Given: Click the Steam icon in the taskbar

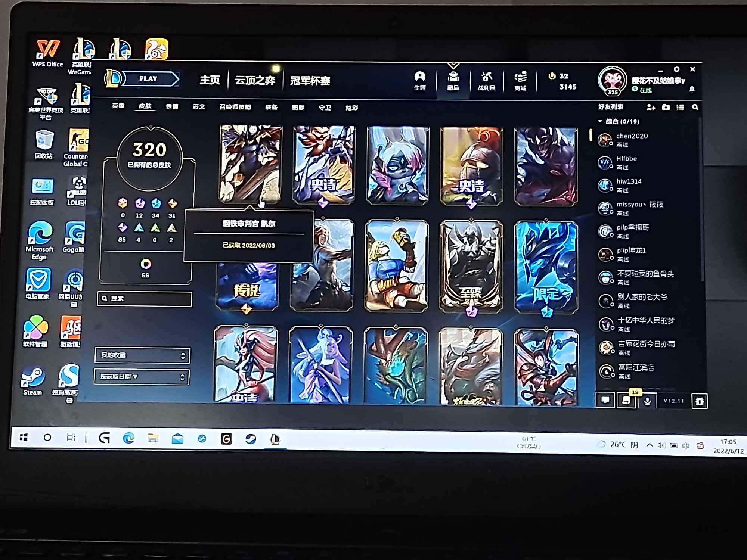Looking at the screenshot, I should point(251,439).
